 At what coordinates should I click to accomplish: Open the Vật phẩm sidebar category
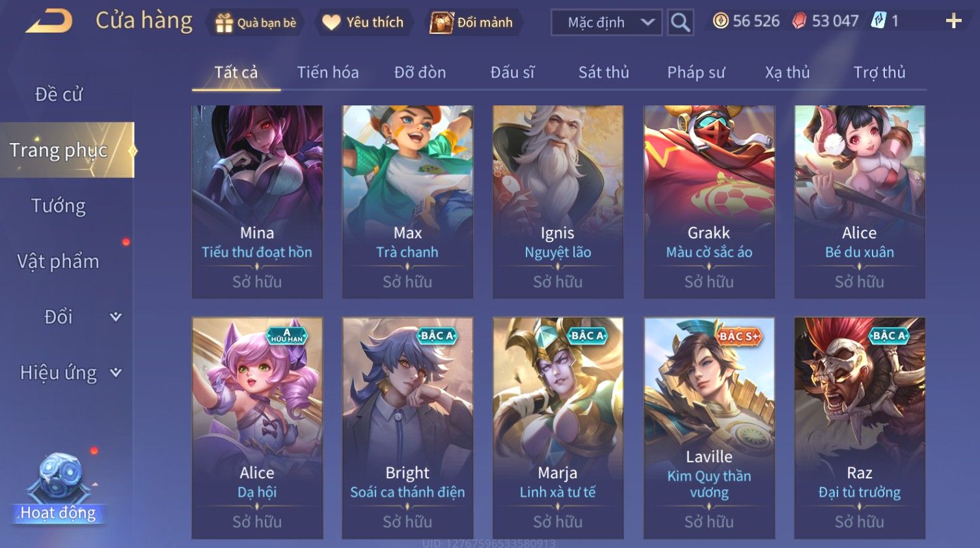pyautogui.click(x=59, y=261)
